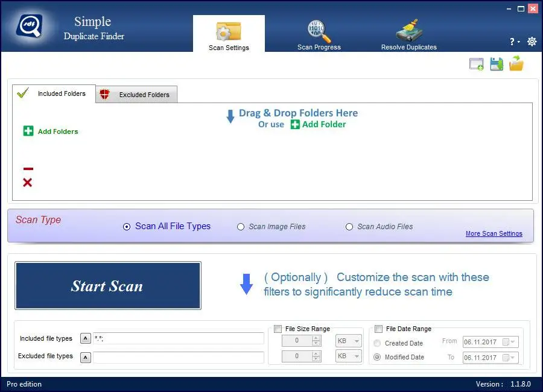Select Scan Image Files radio button
This screenshot has height=392, width=543.
(x=241, y=227)
